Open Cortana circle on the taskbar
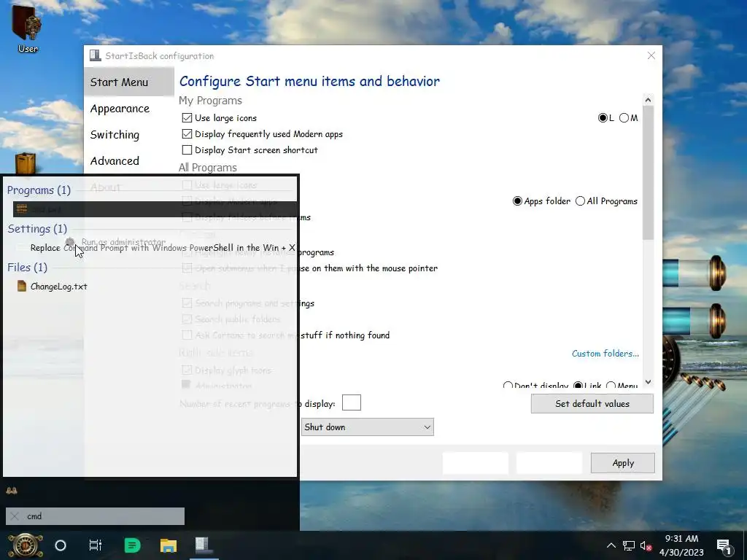Viewport: 747px width, 560px height. pyautogui.click(x=61, y=545)
